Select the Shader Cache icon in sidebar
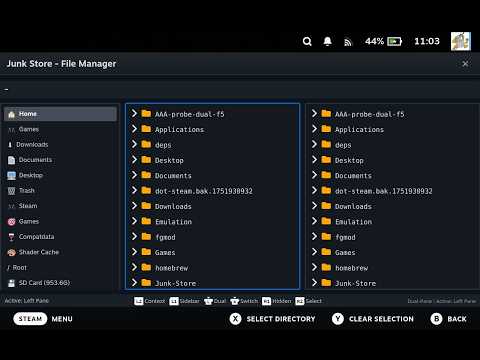 tap(11, 252)
